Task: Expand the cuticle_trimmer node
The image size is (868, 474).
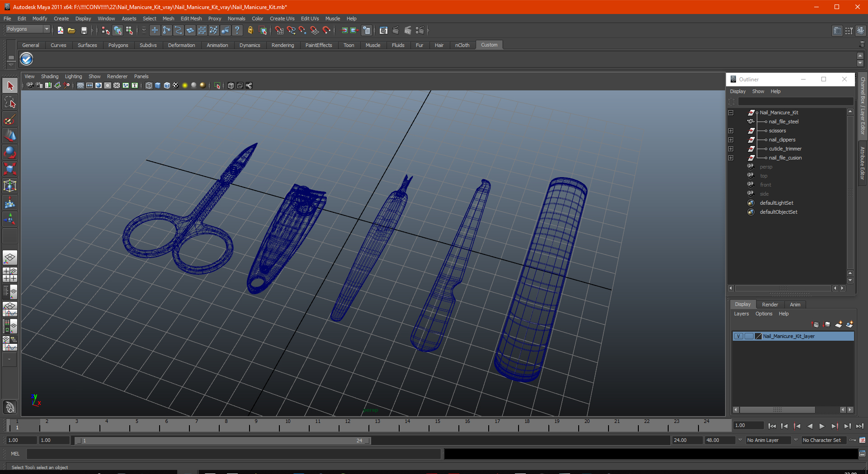Action: (x=731, y=149)
